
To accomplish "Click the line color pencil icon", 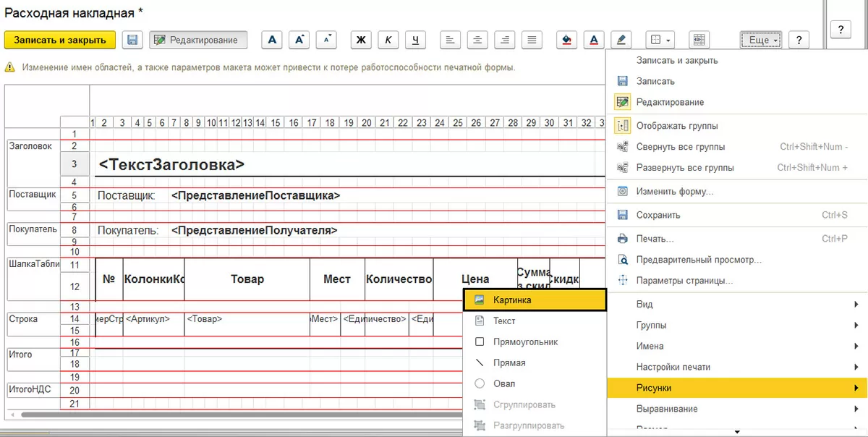I will point(621,40).
